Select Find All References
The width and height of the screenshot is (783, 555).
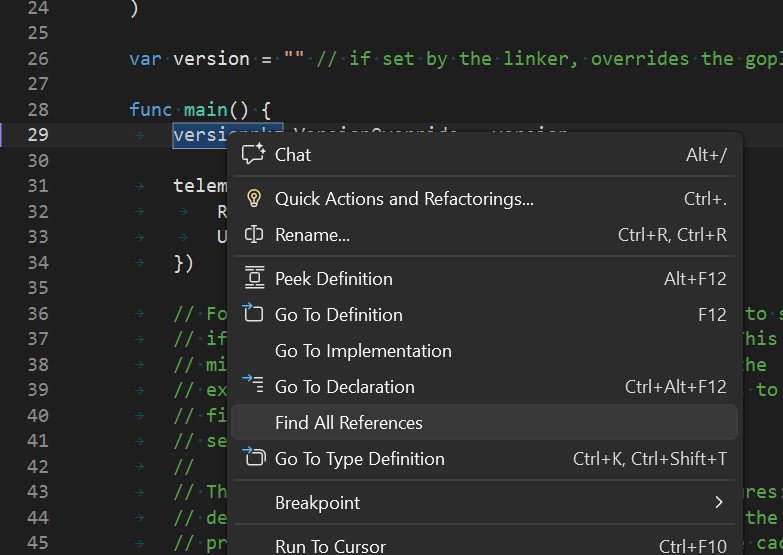(x=484, y=423)
